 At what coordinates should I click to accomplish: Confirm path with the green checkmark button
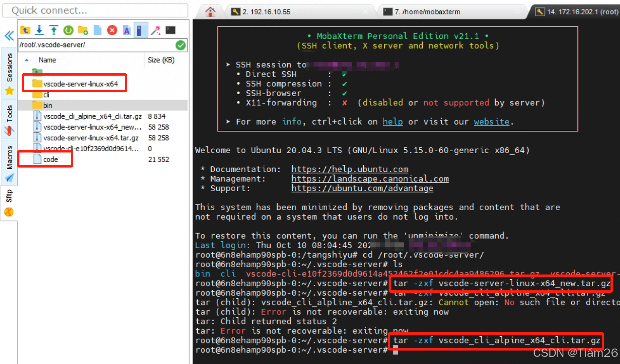tap(181, 45)
